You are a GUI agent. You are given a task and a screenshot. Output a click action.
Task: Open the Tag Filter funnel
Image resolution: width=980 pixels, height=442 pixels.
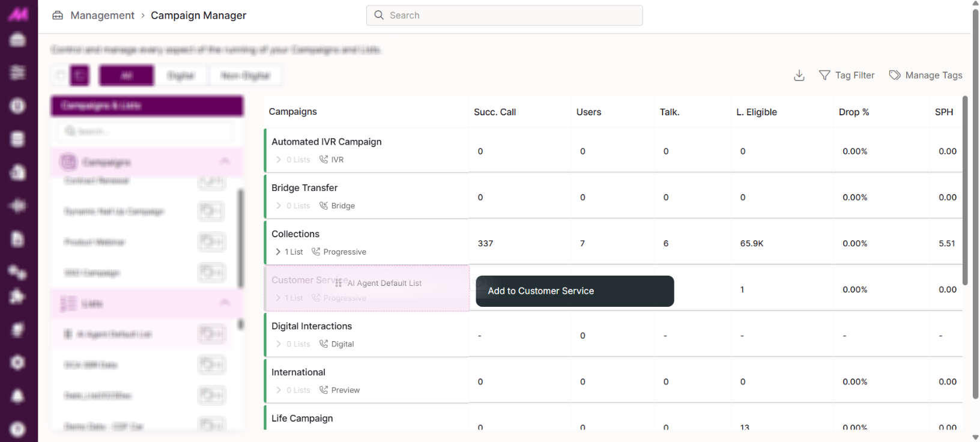click(x=824, y=75)
